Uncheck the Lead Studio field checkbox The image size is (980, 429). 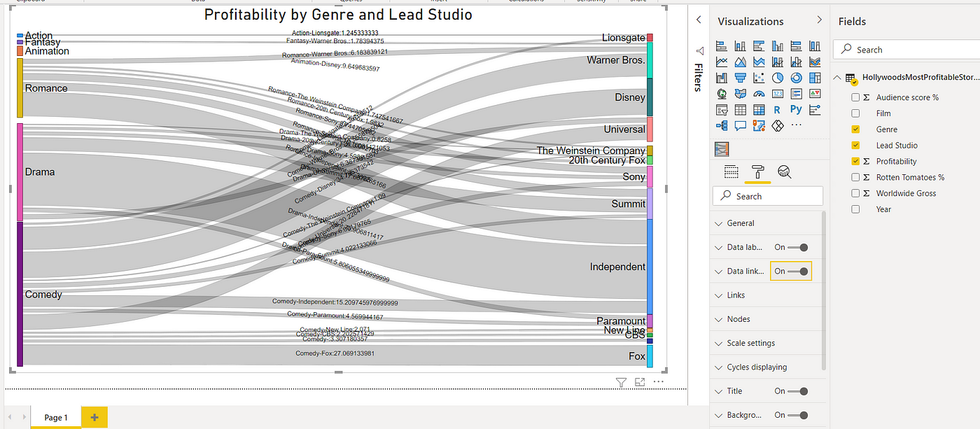tap(855, 146)
